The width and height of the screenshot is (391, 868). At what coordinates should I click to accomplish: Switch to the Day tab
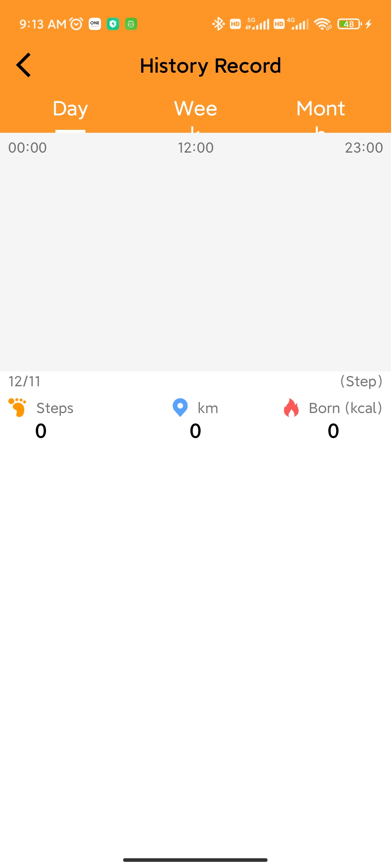click(x=70, y=109)
